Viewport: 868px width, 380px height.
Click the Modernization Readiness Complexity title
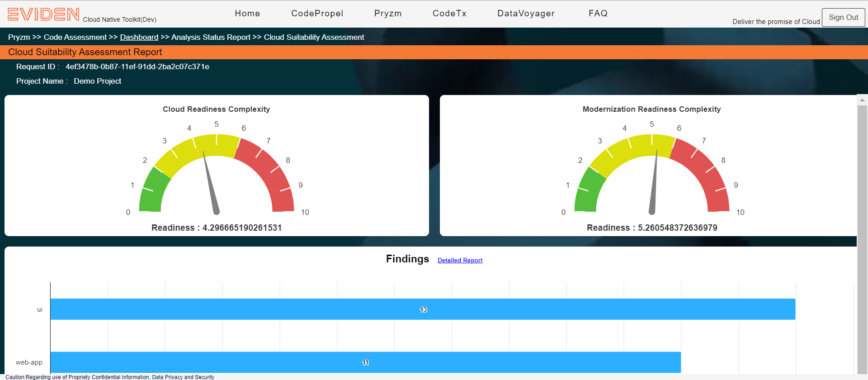[x=652, y=109]
